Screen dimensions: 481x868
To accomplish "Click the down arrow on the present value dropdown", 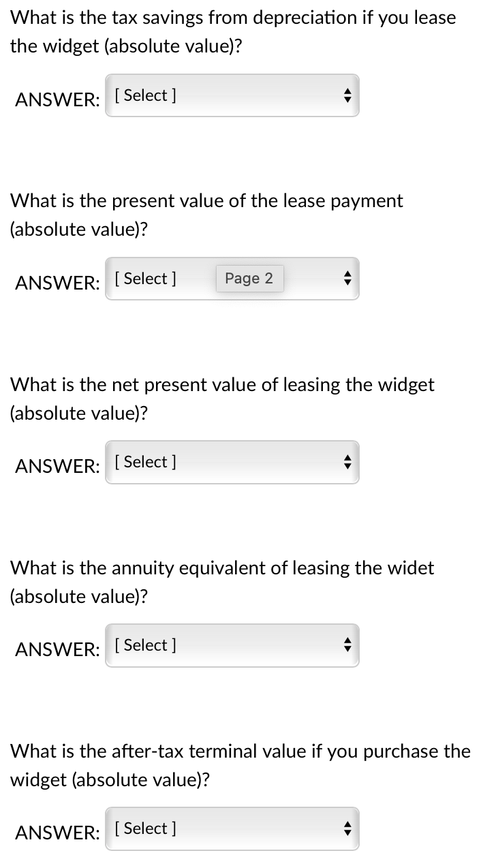I will click(347, 283).
